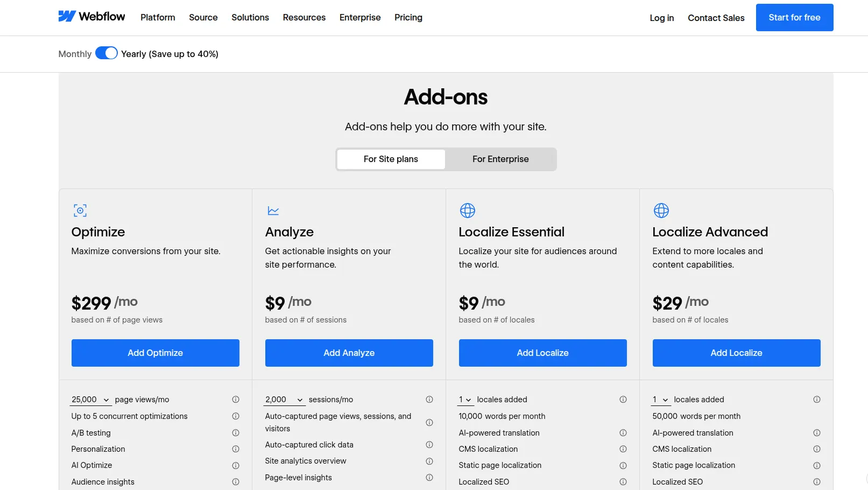Click Localize Advanced Static page localization info
The height and width of the screenshot is (490, 868).
(817, 465)
